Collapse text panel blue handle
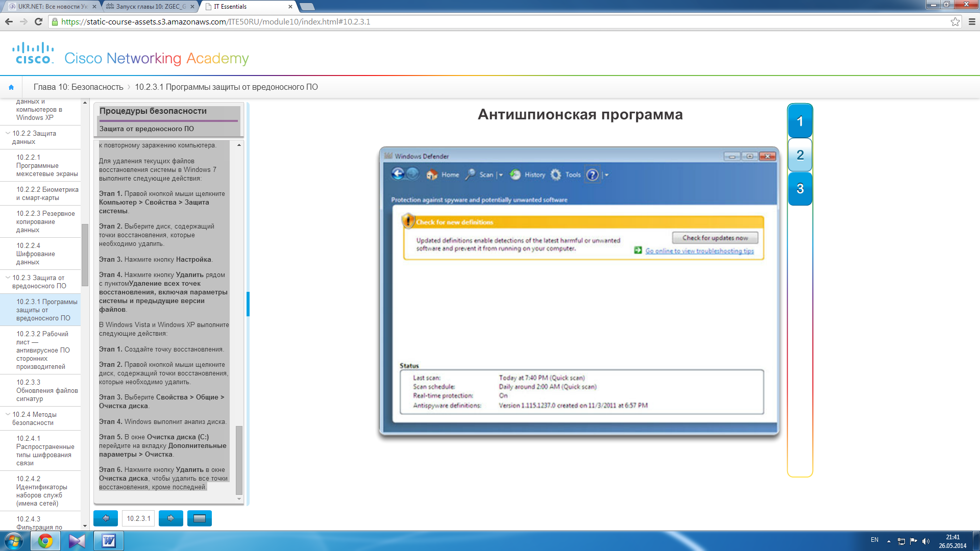The width and height of the screenshot is (980, 551). tap(248, 304)
